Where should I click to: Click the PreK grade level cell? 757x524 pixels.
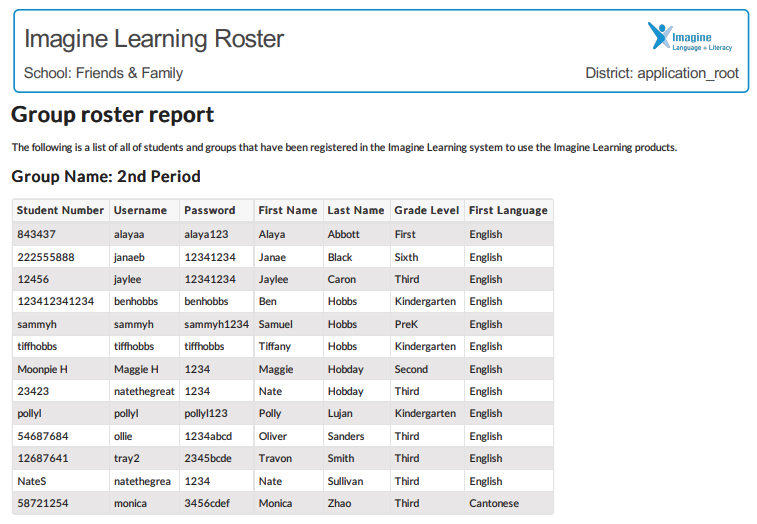click(x=406, y=324)
